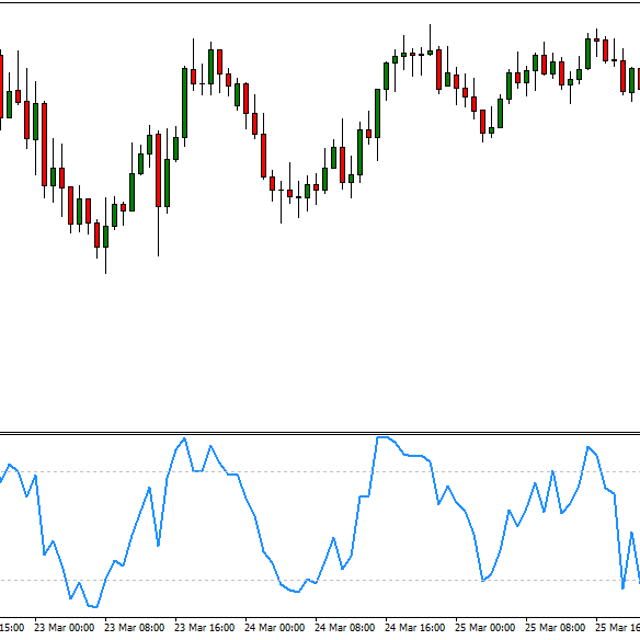Click the 24 Mar 08:00 time axis label
Viewport: 640px width, 640px height.
coord(344,628)
